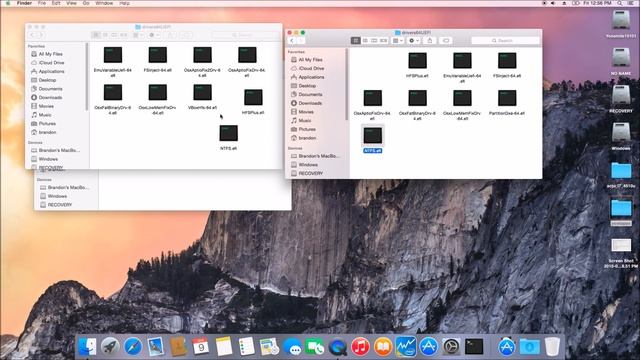This screenshot has height=360, width=640.
Task: Click the Search field in inactive Finder window
Action: (246, 35)
